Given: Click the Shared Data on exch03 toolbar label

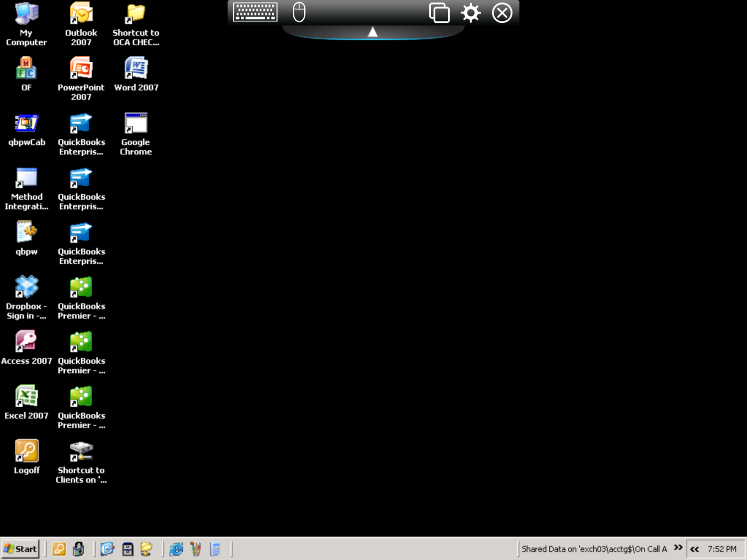Looking at the screenshot, I should point(594,549).
